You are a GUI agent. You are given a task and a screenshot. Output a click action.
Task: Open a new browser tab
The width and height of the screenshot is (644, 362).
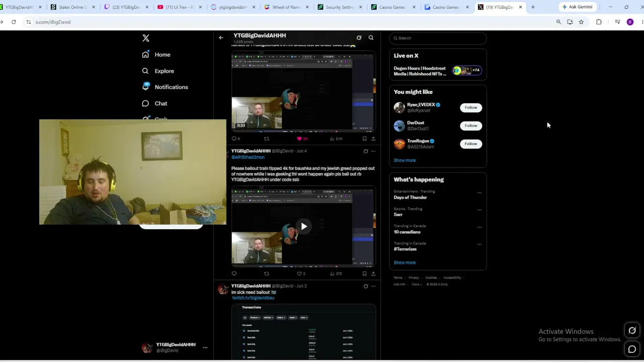click(x=533, y=7)
